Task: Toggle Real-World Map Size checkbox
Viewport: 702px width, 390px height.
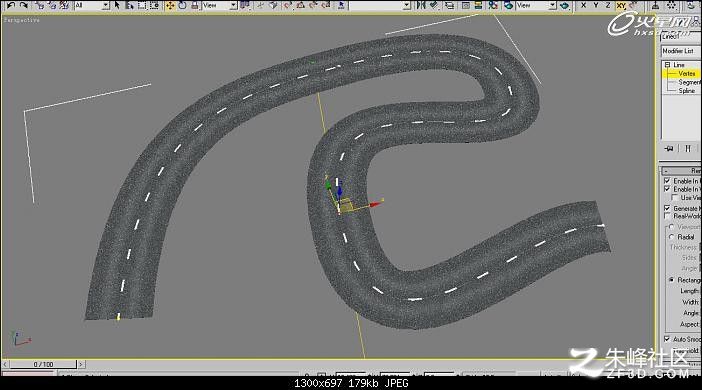Action: click(667, 216)
